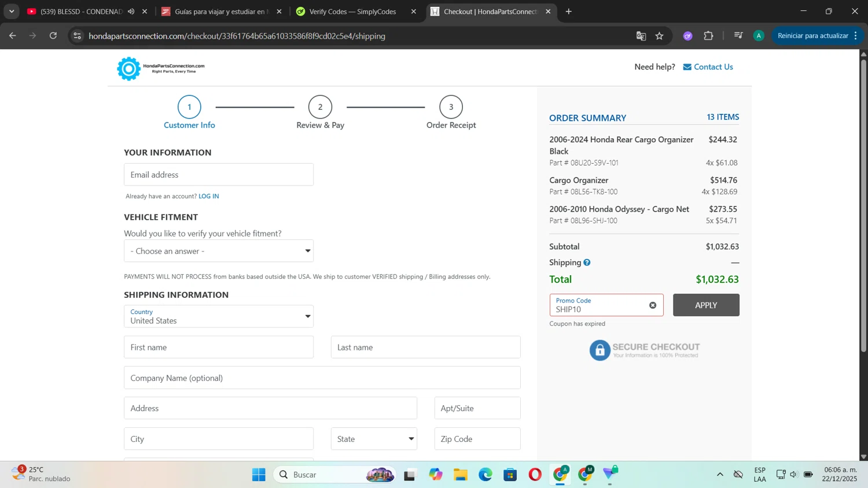Clear the promo code with the X icon

coord(653,305)
